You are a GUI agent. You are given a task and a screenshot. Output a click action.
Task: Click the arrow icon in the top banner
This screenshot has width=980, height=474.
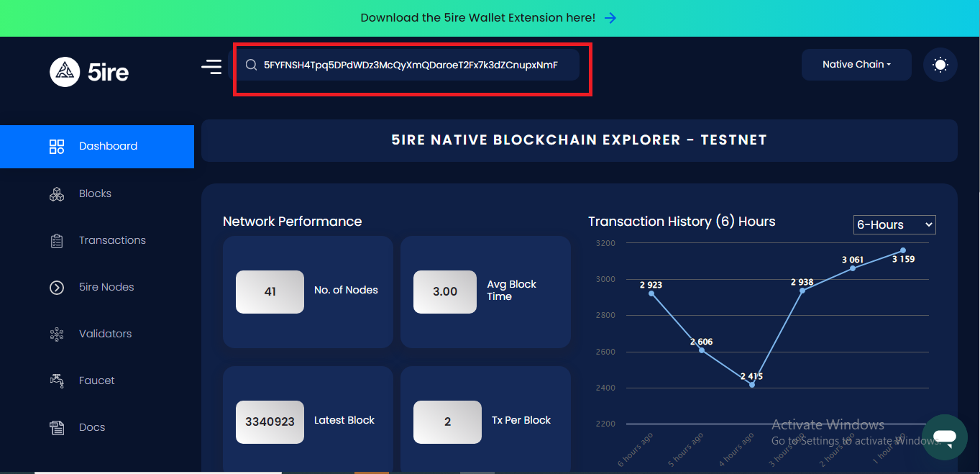point(610,17)
